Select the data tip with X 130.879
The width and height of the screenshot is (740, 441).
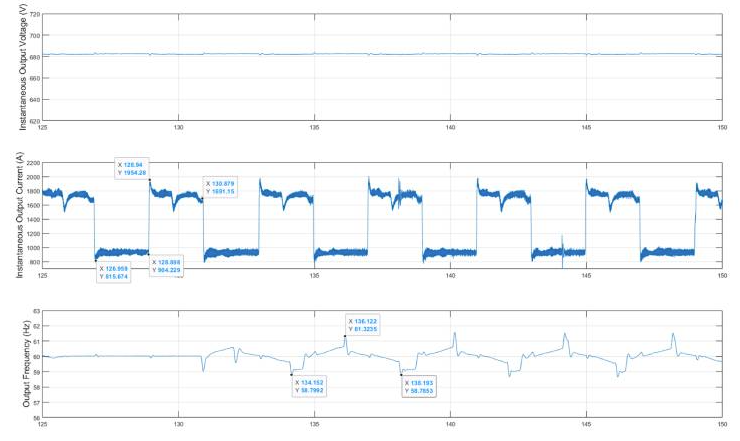tap(222, 187)
